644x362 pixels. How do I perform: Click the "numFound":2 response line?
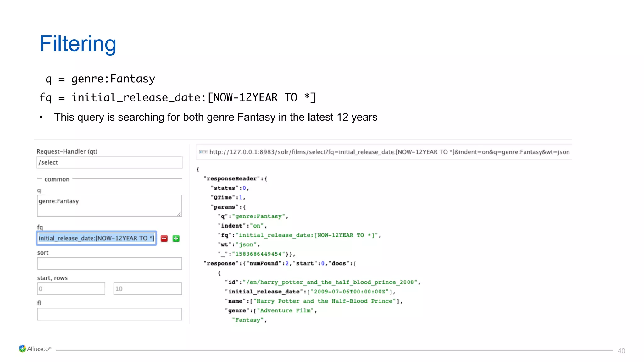pyautogui.click(x=280, y=263)
